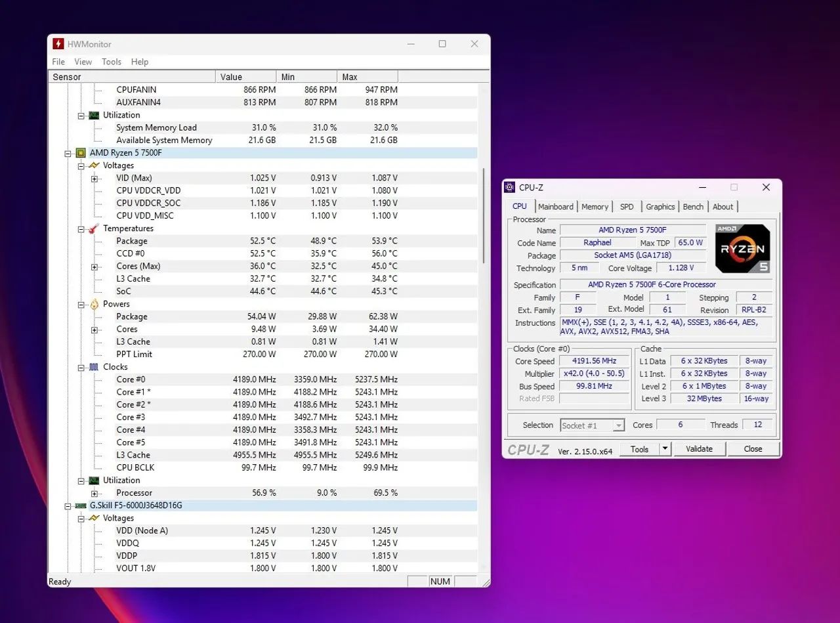Collapse the Clocks group
Viewport: 840px width, 623px height.
(x=81, y=368)
